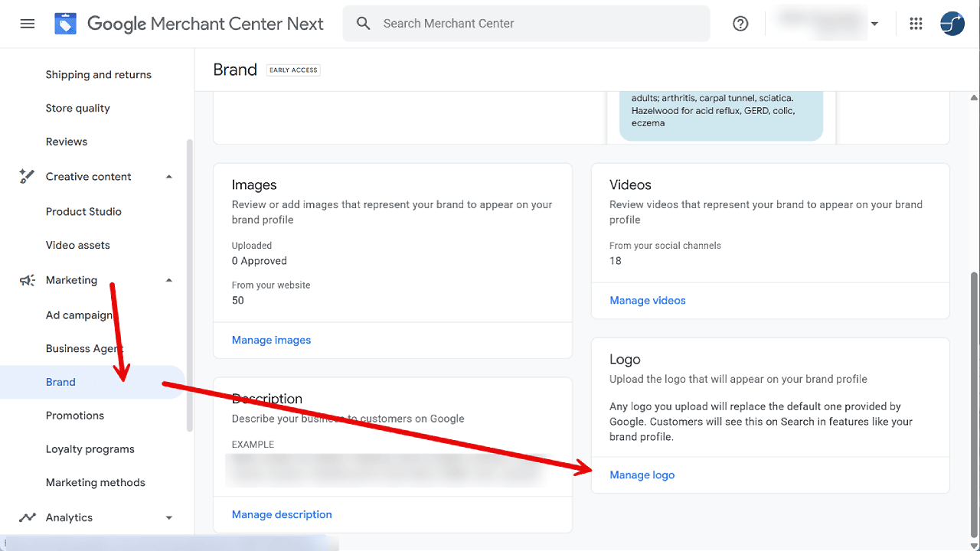
Task: Open the hamburger main menu
Action: coord(28,24)
